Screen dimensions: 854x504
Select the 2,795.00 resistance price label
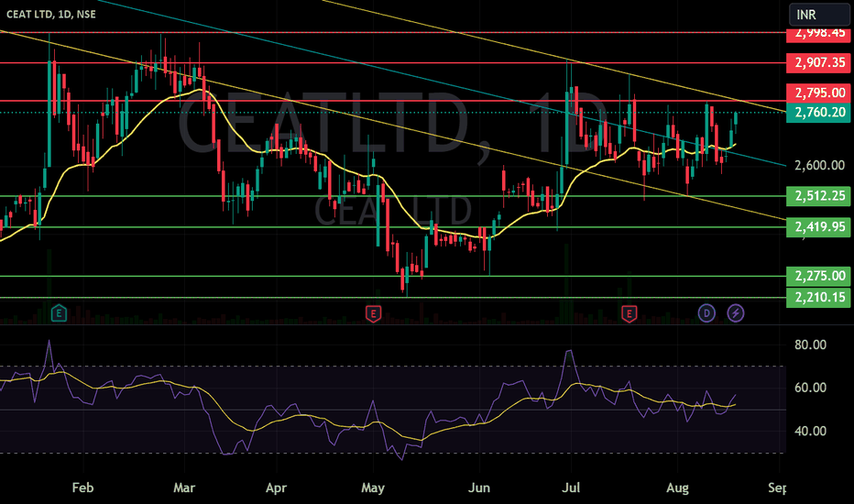818,93
